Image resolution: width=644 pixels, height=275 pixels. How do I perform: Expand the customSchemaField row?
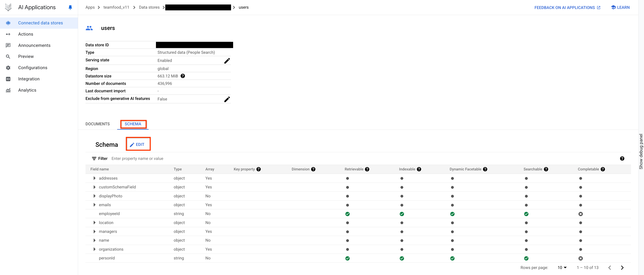click(94, 187)
